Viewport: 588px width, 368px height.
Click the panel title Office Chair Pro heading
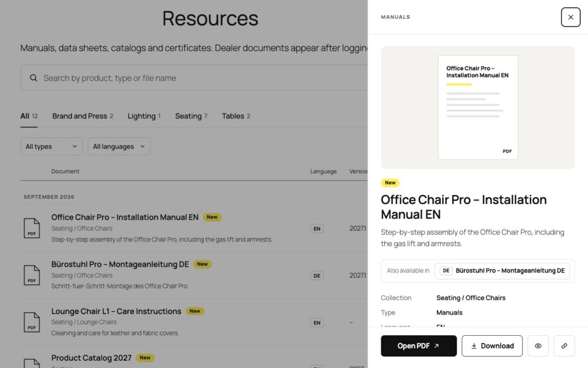pos(463,207)
